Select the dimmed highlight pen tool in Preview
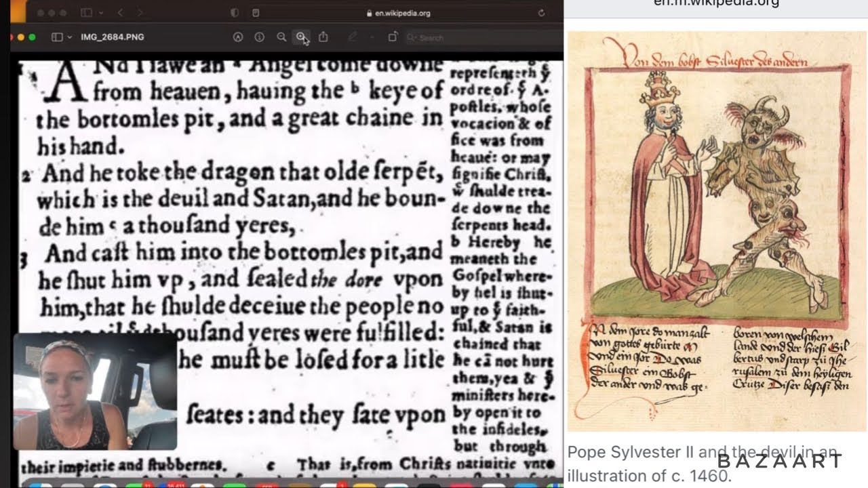This screenshot has width=868, height=488. (352, 37)
